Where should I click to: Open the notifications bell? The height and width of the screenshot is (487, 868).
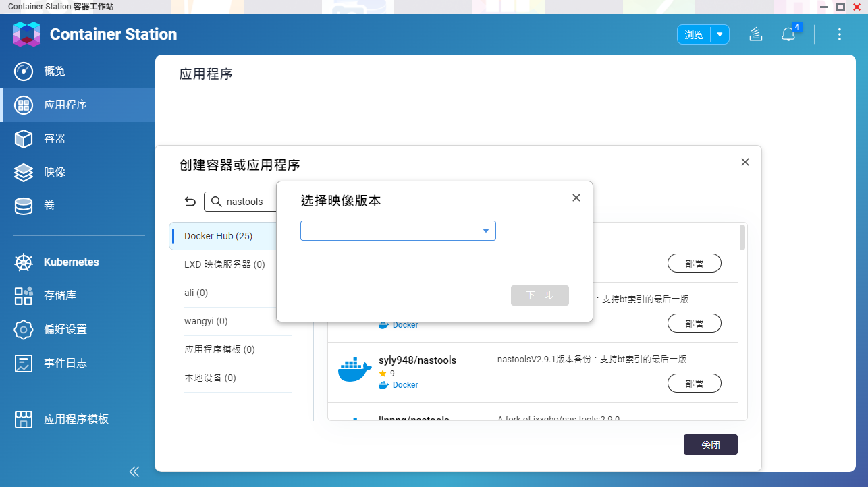(x=788, y=34)
